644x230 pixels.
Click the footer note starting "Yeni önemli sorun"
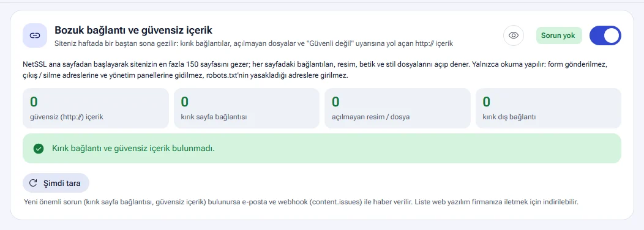tap(301, 202)
